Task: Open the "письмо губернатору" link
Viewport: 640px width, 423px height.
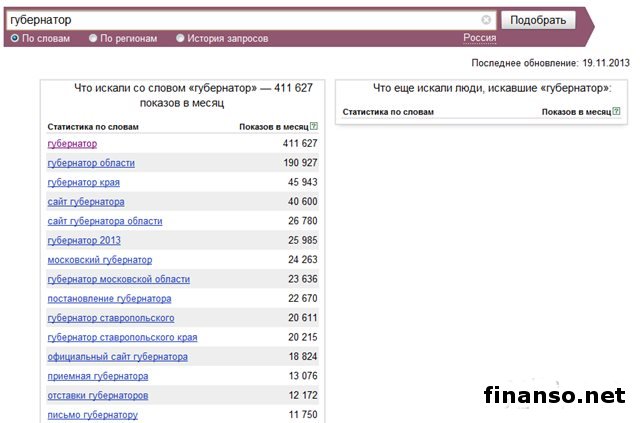Action: tap(92, 415)
